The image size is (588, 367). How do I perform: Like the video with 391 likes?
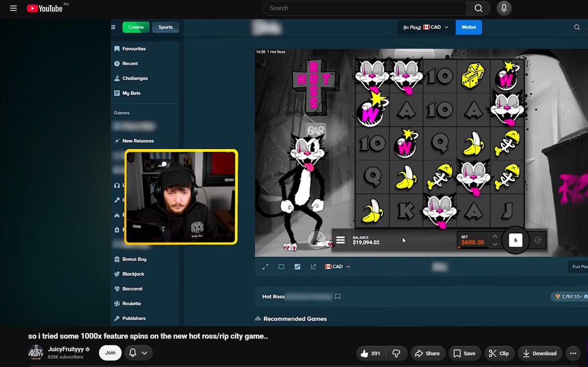pos(370,353)
